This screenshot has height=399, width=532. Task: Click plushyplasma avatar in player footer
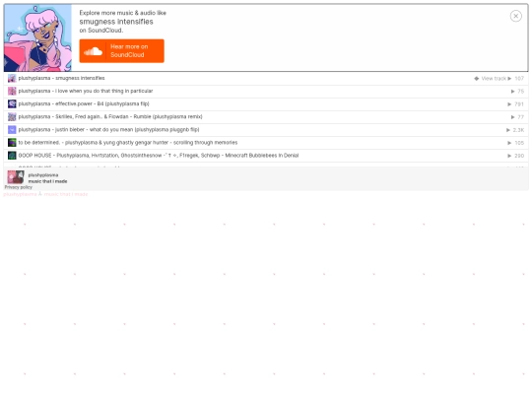pos(16,177)
